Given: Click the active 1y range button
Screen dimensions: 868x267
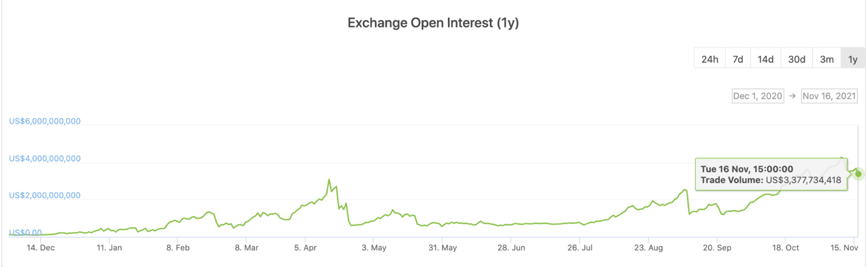Looking at the screenshot, I should [853, 59].
